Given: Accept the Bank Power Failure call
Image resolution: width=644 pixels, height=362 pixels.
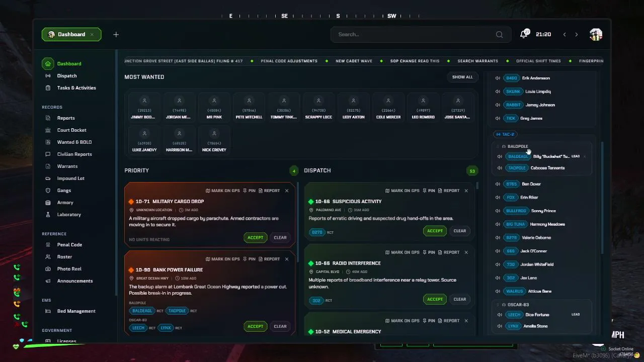Looking at the screenshot, I should [255, 326].
